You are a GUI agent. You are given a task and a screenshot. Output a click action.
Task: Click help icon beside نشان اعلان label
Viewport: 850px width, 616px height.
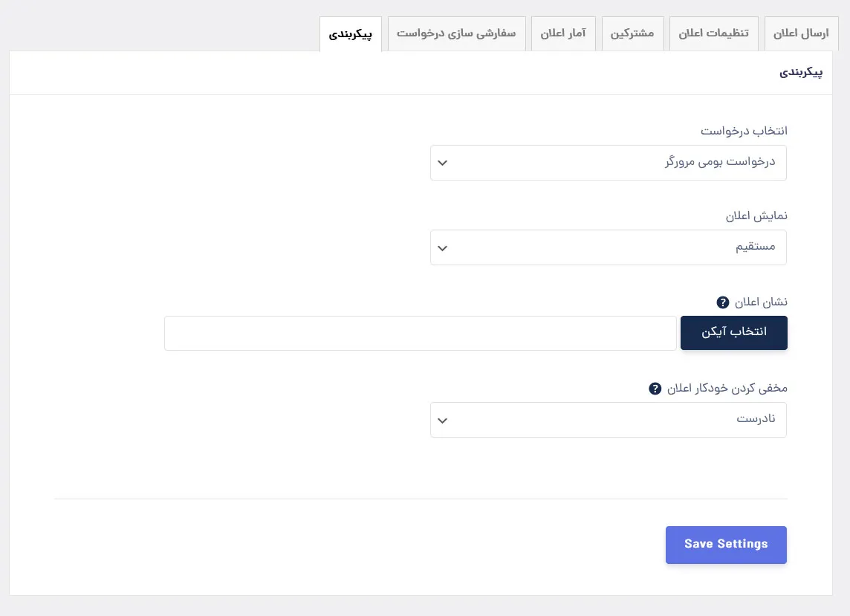point(723,302)
